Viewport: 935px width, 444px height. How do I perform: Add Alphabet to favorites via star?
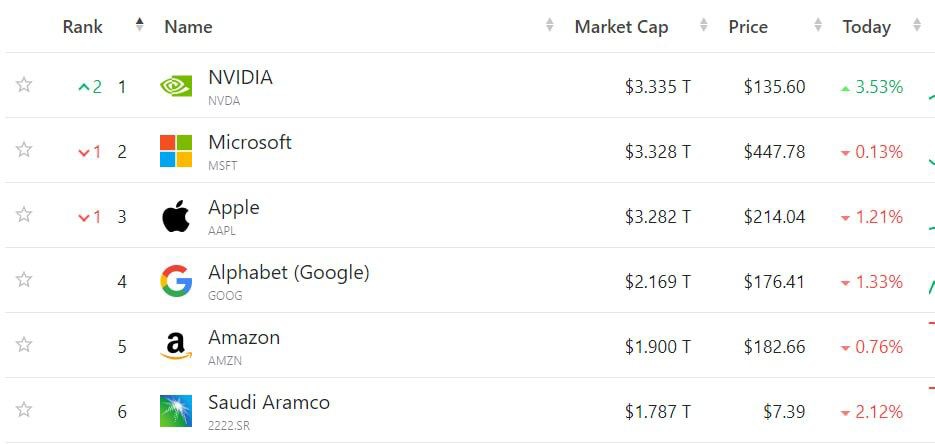pyautogui.click(x=24, y=280)
